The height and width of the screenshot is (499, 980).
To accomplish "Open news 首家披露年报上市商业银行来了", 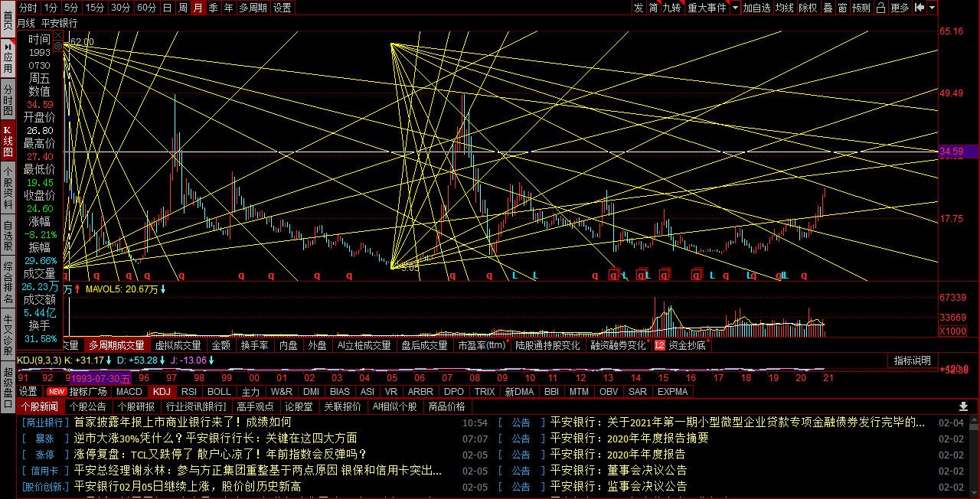I will point(183,422).
